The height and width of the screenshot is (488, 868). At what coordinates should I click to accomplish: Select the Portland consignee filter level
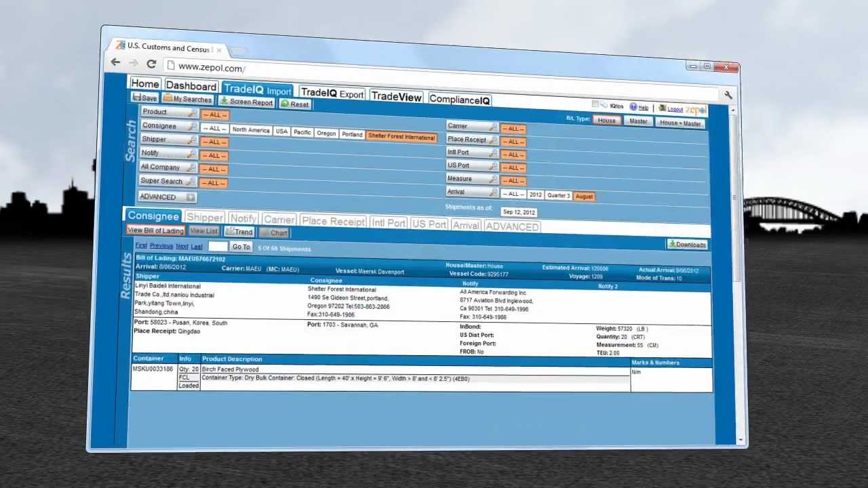(x=352, y=134)
